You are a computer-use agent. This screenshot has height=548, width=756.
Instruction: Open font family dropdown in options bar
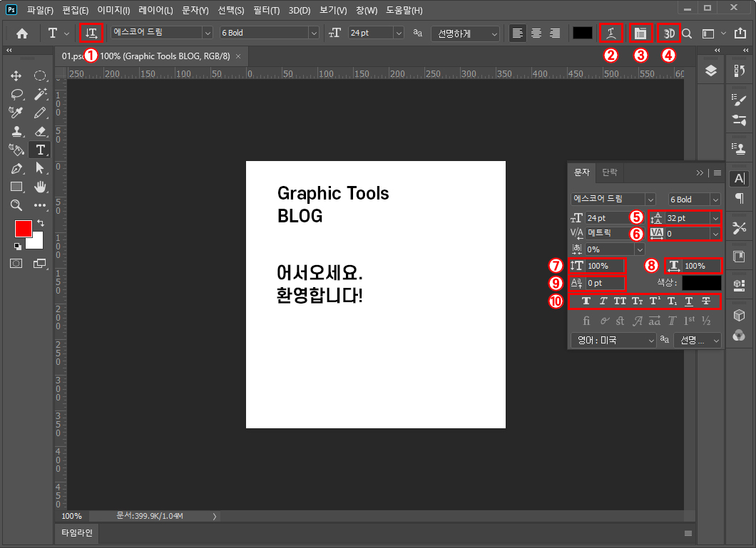point(208,33)
